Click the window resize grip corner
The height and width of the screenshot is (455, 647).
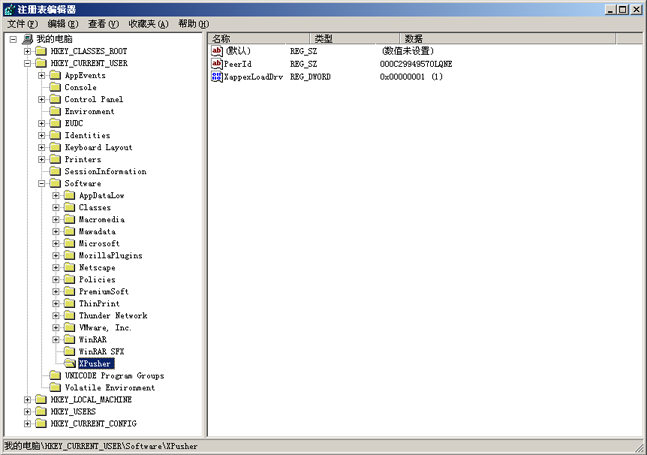[639, 447]
